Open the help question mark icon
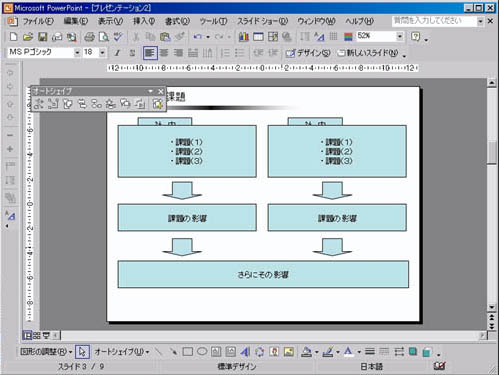The image size is (499, 375). coord(415,36)
